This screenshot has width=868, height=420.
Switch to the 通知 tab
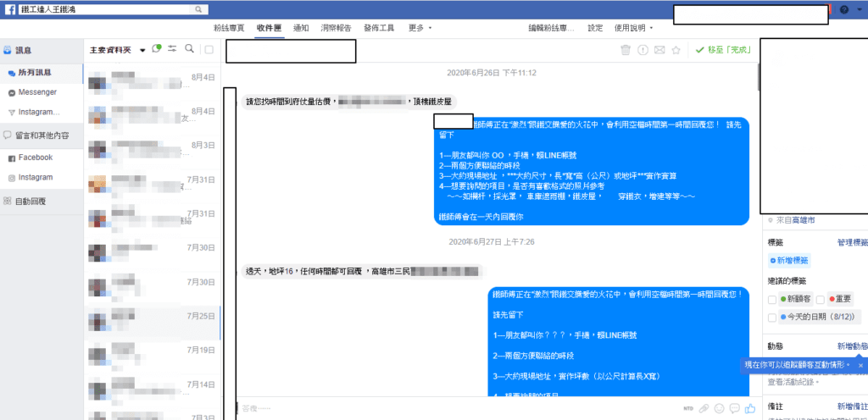(x=300, y=28)
